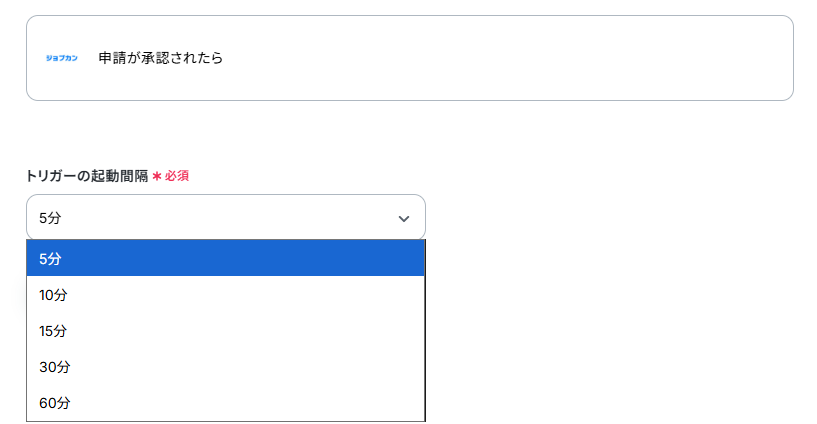This screenshot has width=817, height=424.
Task: Click the 申請が承認されたら trigger text
Action: pyautogui.click(x=160, y=58)
